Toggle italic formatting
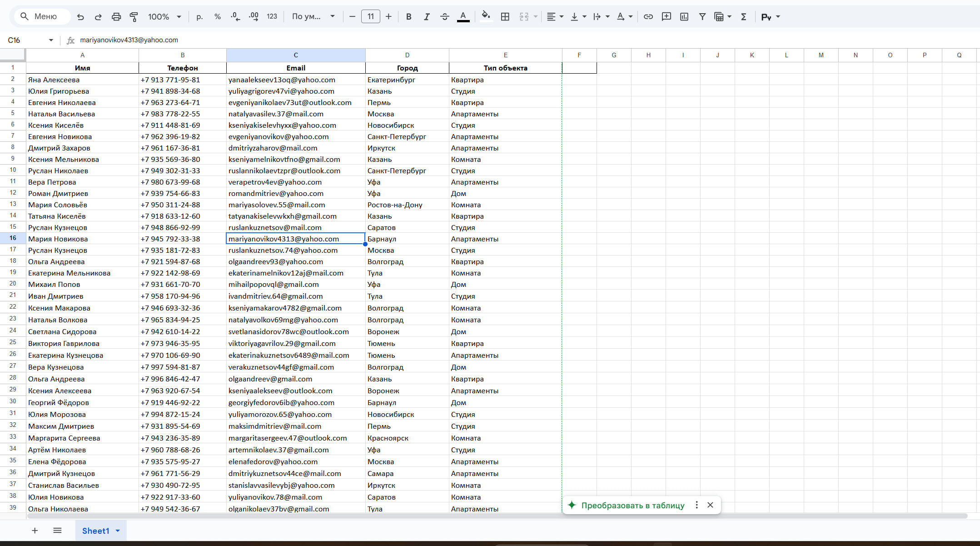980x546 pixels. (x=427, y=17)
